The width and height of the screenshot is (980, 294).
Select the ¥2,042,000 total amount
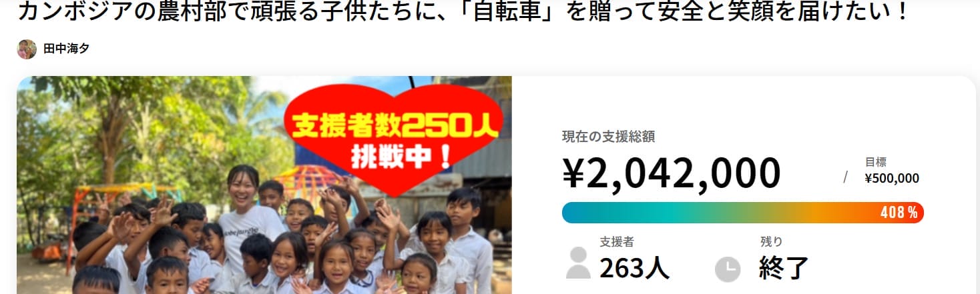(671, 173)
